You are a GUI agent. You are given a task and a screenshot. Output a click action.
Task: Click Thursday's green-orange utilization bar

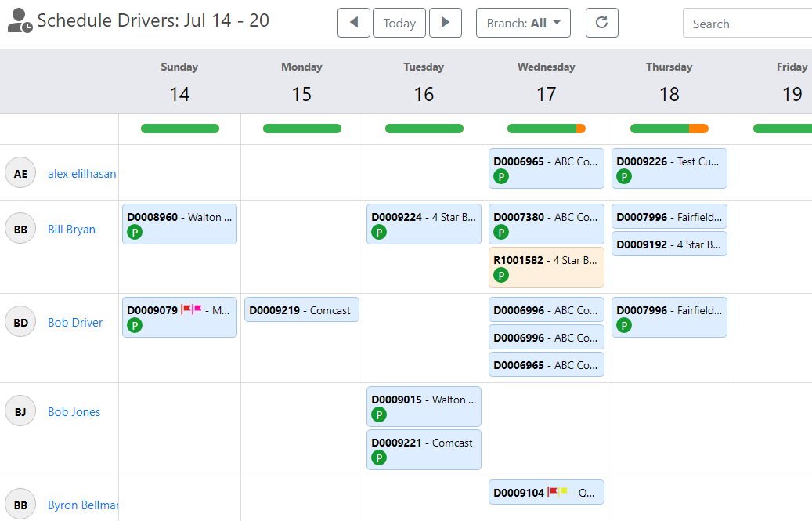coord(669,128)
